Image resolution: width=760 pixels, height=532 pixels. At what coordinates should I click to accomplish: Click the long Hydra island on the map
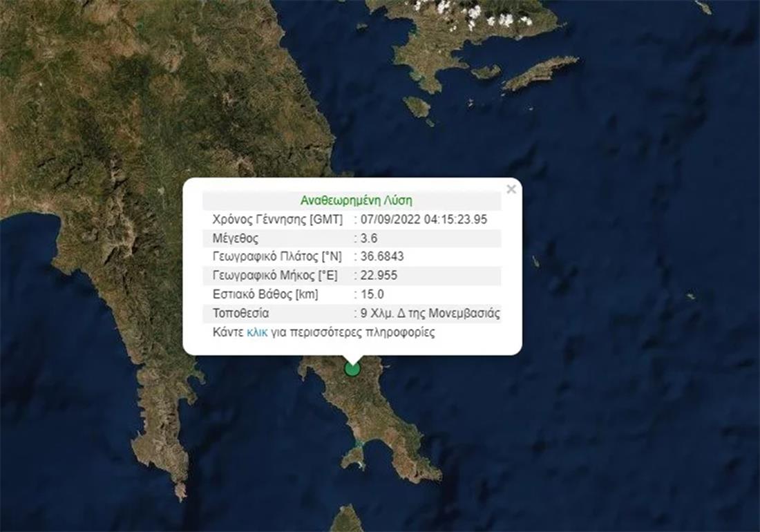coord(541,73)
